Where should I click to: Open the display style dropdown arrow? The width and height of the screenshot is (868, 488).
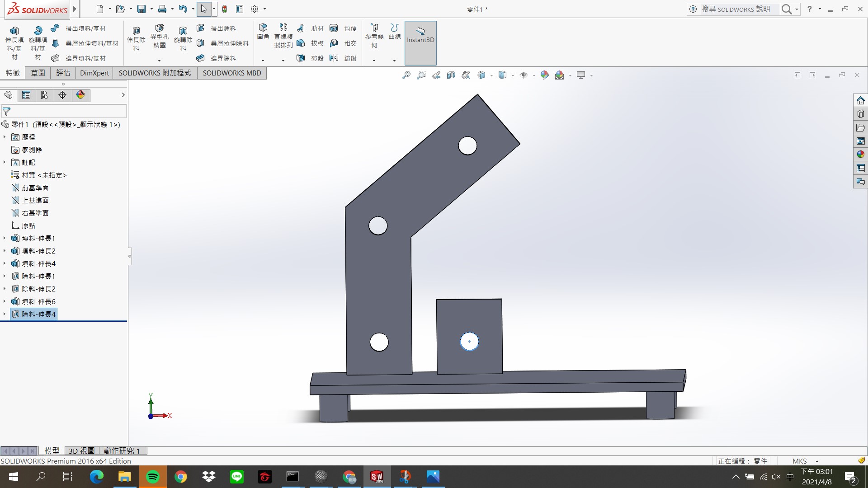[x=513, y=75]
